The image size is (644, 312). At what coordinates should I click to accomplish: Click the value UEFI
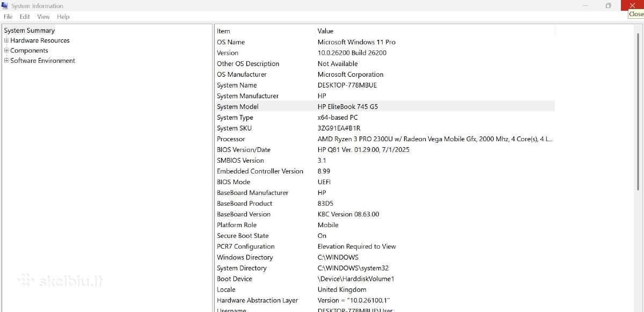tap(324, 182)
